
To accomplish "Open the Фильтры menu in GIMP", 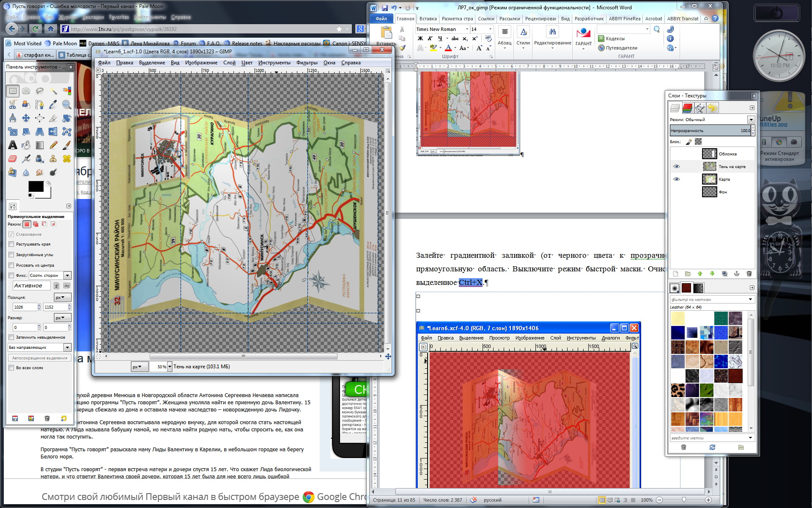I will point(307,63).
